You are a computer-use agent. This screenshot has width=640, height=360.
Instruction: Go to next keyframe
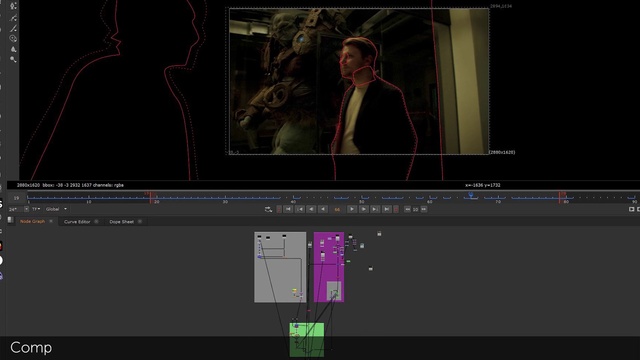375,209
